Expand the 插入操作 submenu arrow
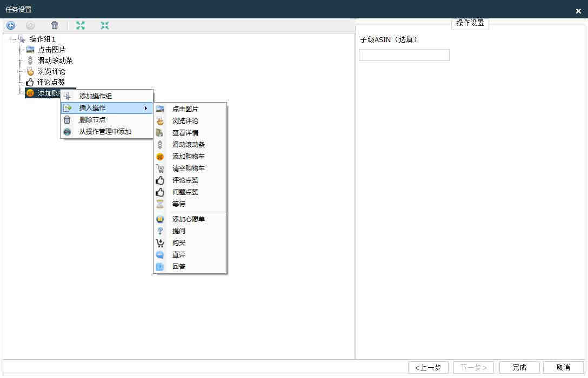The height and width of the screenshot is (378, 588). coord(145,108)
